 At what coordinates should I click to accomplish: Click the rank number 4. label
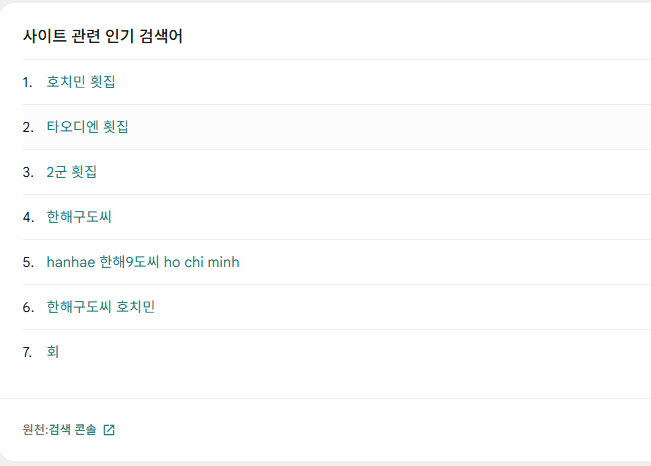(28, 217)
